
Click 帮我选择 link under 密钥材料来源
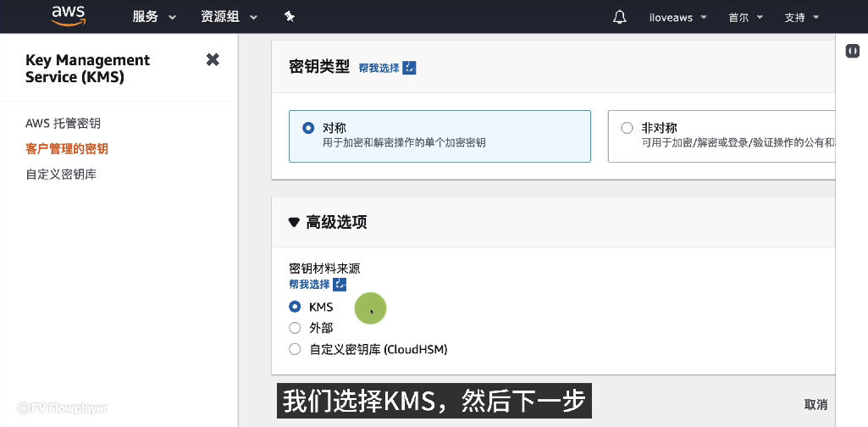pos(309,284)
